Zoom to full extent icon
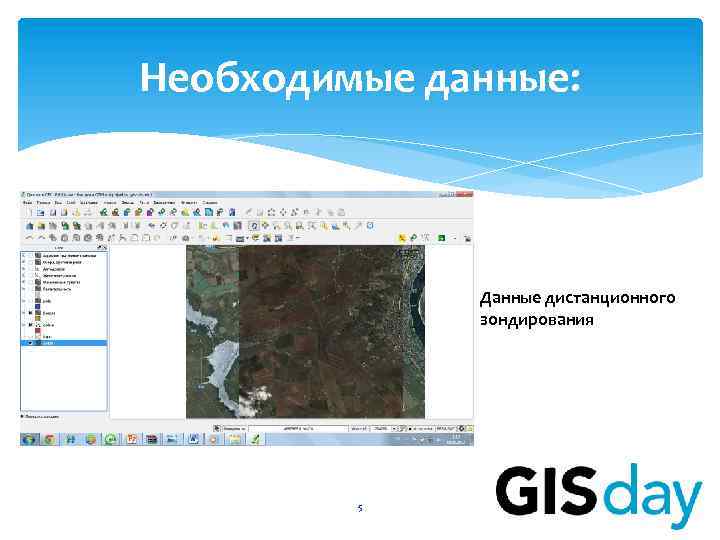 tap(312, 225)
